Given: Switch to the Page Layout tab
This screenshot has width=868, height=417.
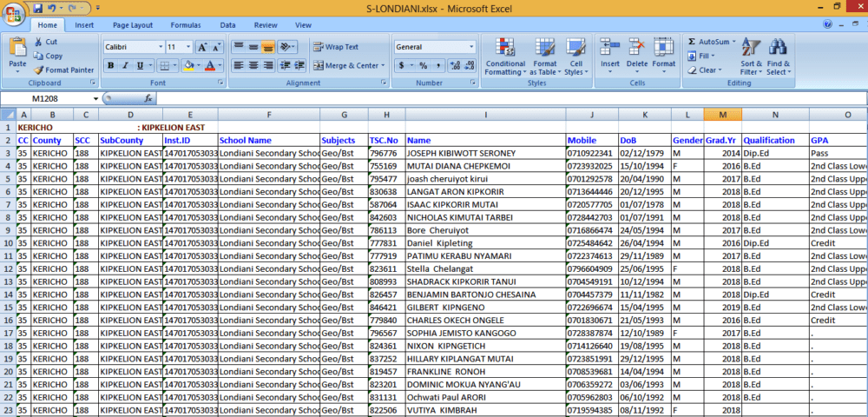Looking at the screenshot, I should (x=133, y=25).
